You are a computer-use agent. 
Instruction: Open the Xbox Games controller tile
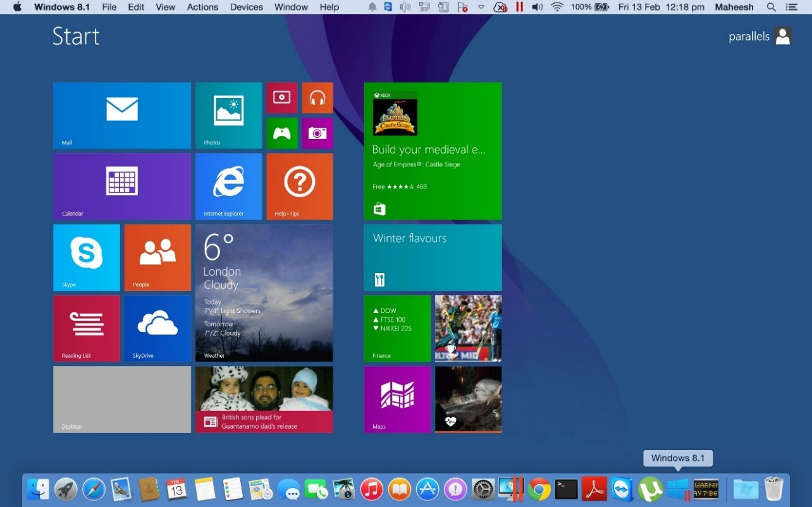(282, 133)
